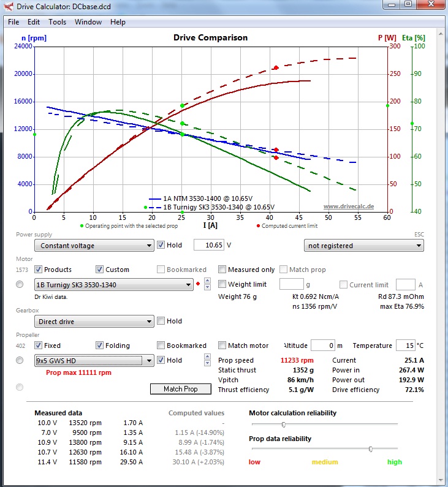Open the Constant voltage power supply dropdown
The image size is (448, 487).
94,246
